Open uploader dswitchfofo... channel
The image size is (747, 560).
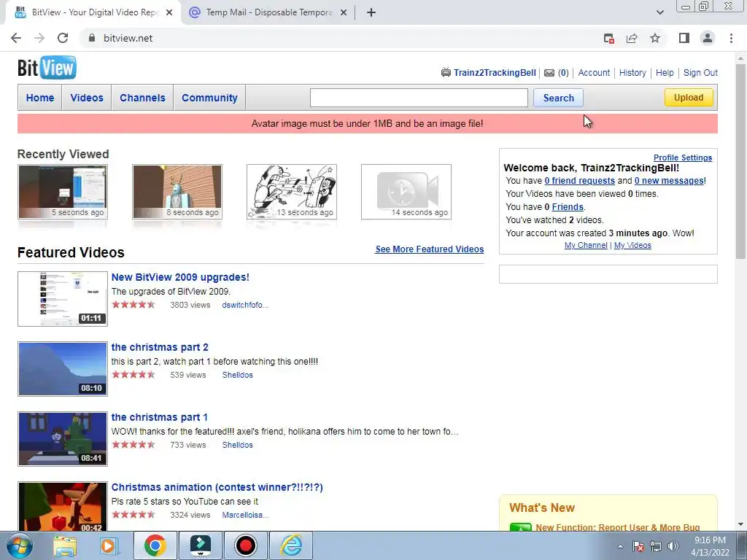pyautogui.click(x=245, y=305)
